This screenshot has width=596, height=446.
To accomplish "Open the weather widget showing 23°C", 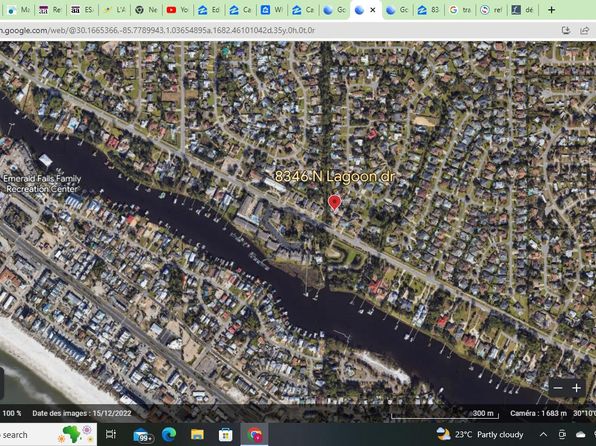I will [x=480, y=434].
